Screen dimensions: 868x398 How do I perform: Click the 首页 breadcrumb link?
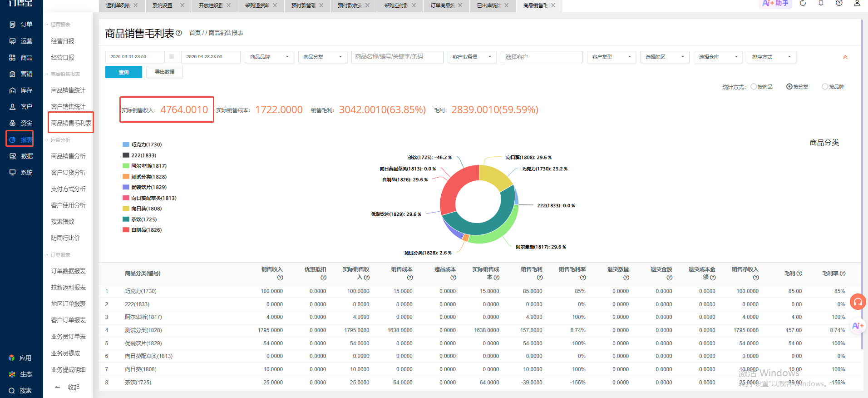click(195, 33)
